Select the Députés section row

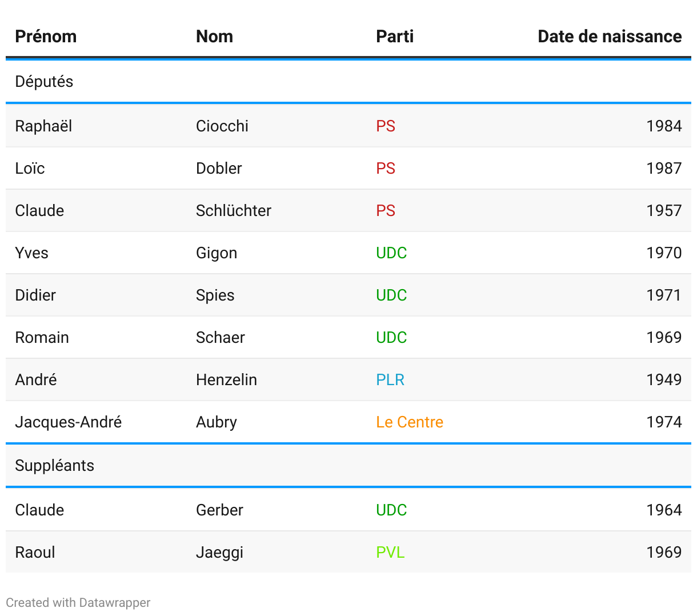[x=348, y=81]
